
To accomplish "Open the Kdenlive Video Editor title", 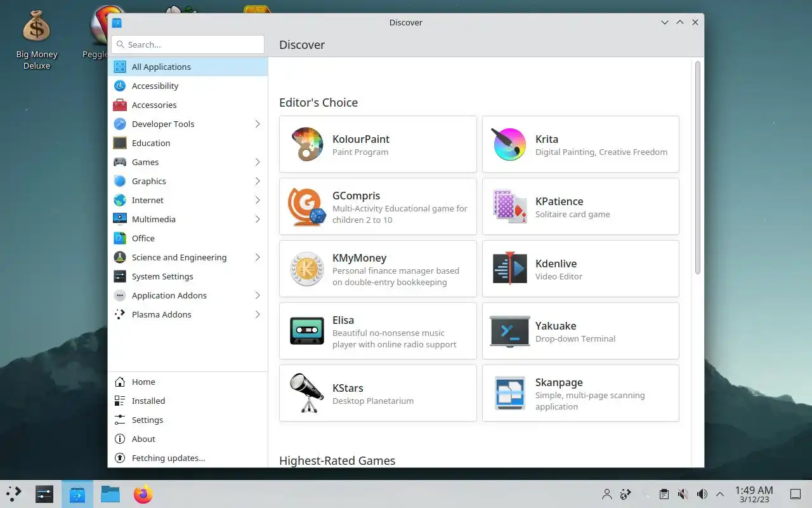I will (556, 264).
